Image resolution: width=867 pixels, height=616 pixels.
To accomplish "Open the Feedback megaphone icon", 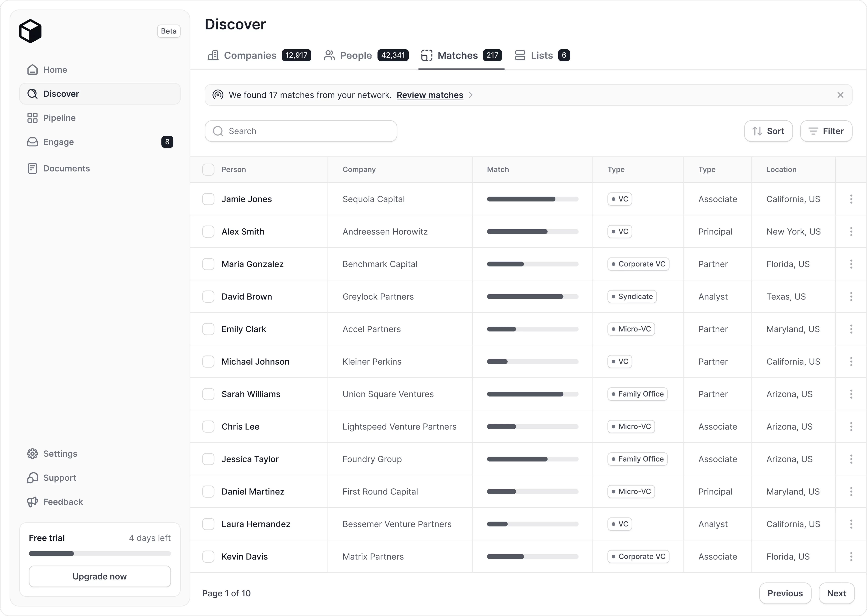I will tap(33, 502).
